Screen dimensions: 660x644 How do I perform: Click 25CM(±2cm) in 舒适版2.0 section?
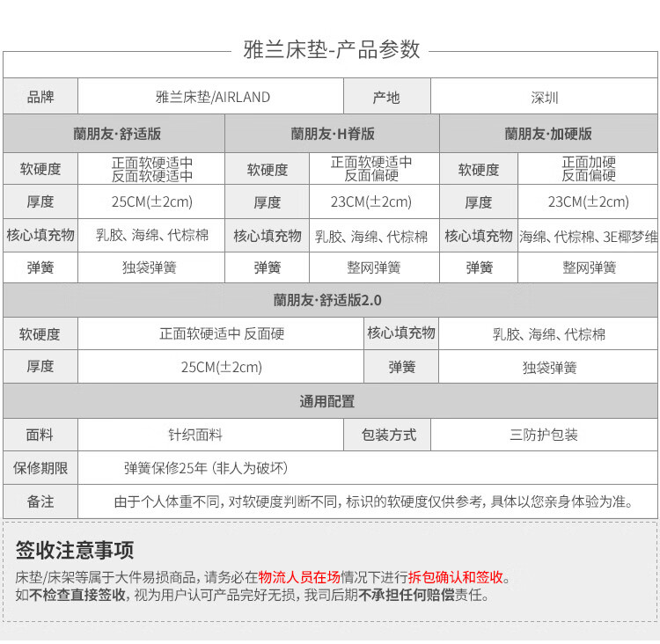(222, 367)
